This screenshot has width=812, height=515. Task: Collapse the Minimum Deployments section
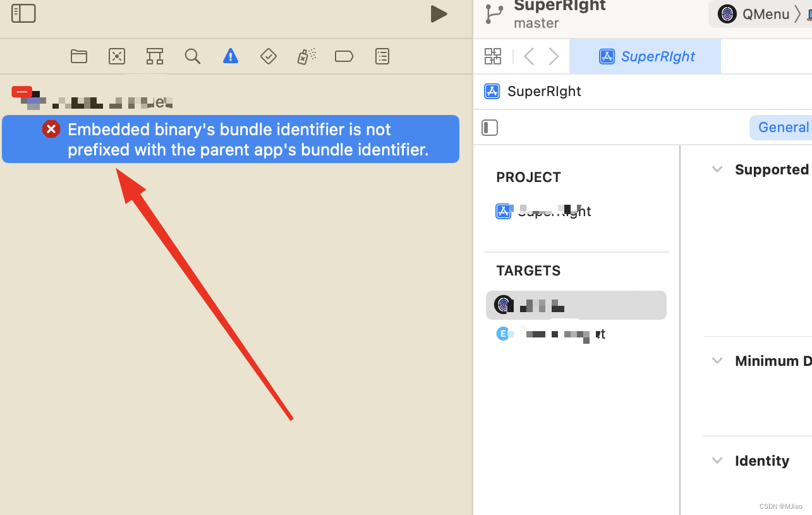[x=717, y=361]
